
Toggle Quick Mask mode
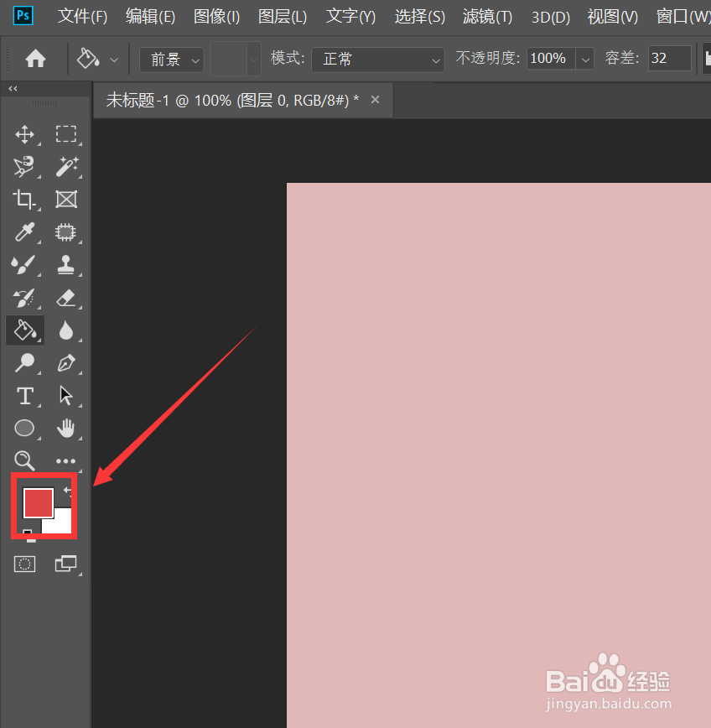point(24,564)
